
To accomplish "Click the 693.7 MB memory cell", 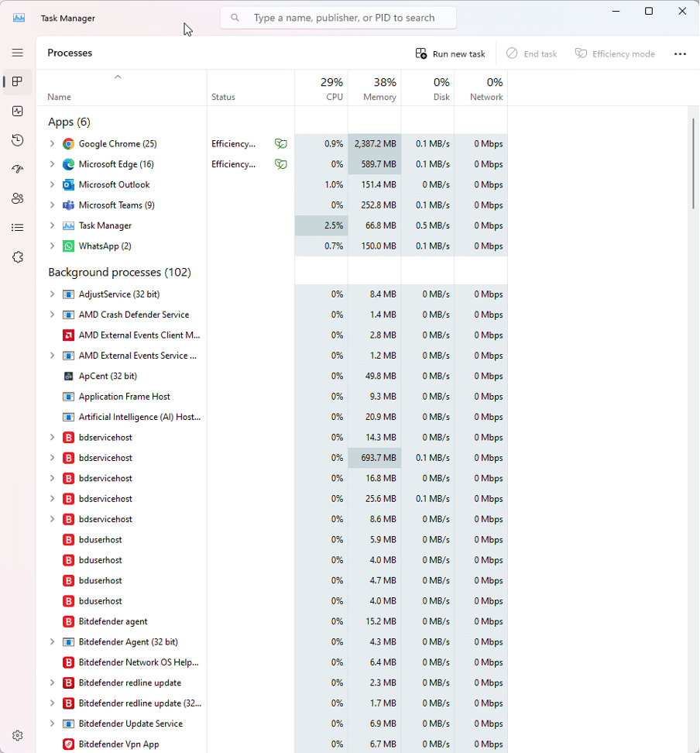I will click(x=375, y=458).
